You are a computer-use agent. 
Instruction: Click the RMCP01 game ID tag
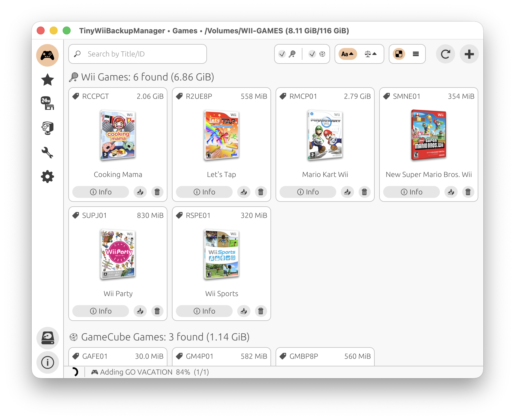click(298, 96)
